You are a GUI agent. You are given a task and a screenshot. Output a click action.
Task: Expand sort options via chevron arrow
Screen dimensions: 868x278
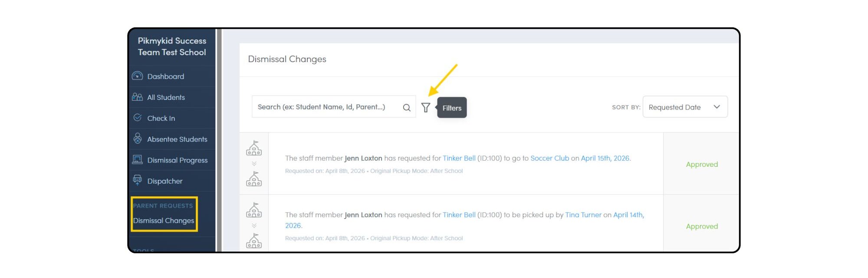tap(717, 107)
